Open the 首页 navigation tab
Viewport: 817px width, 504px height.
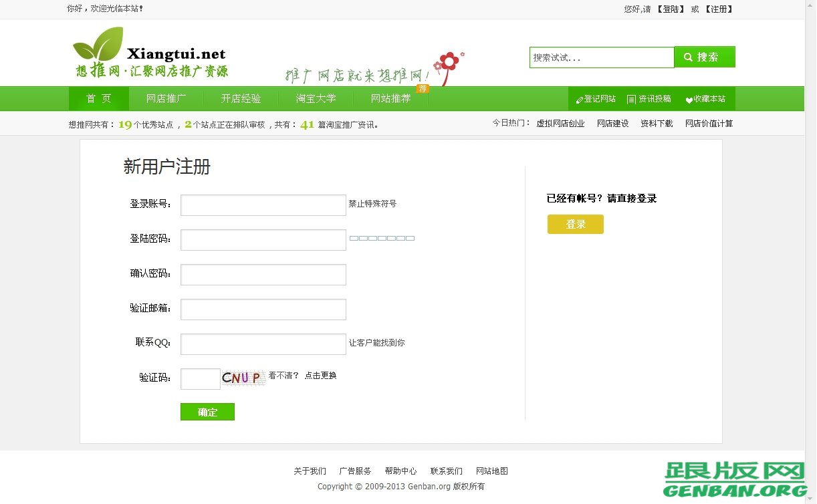98,98
